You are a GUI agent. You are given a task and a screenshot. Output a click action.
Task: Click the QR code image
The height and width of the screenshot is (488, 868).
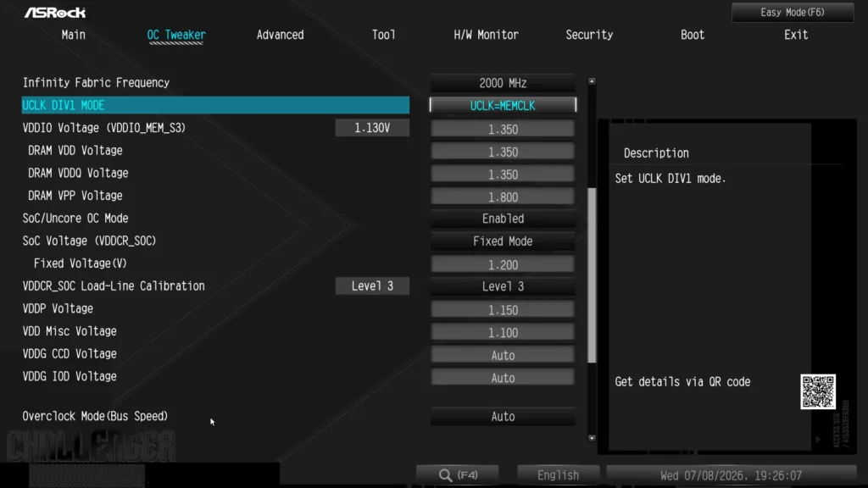pos(818,391)
